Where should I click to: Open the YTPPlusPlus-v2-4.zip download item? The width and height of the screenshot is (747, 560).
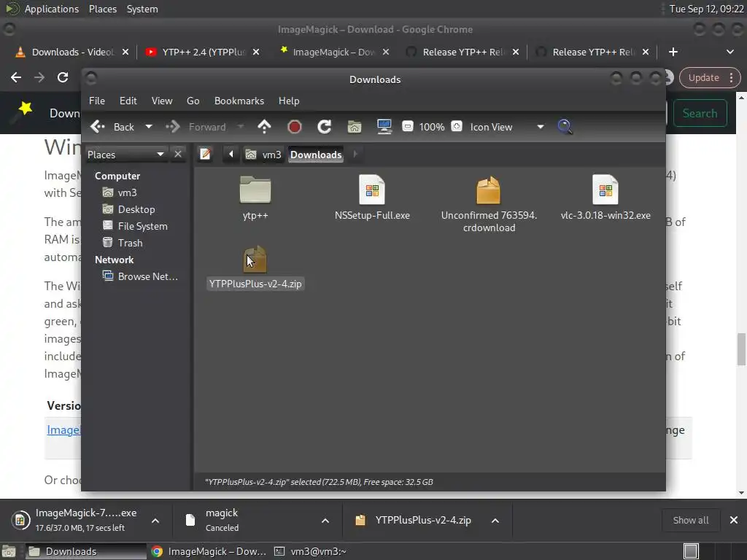[x=414, y=520]
